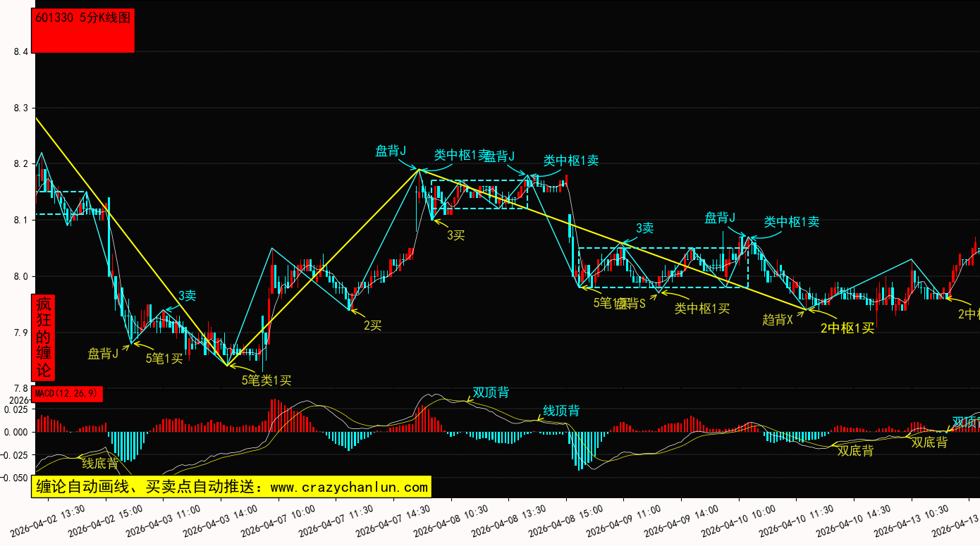
Task: Select the 7.9 price level on the Y axis
Action: (x=21, y=333)
